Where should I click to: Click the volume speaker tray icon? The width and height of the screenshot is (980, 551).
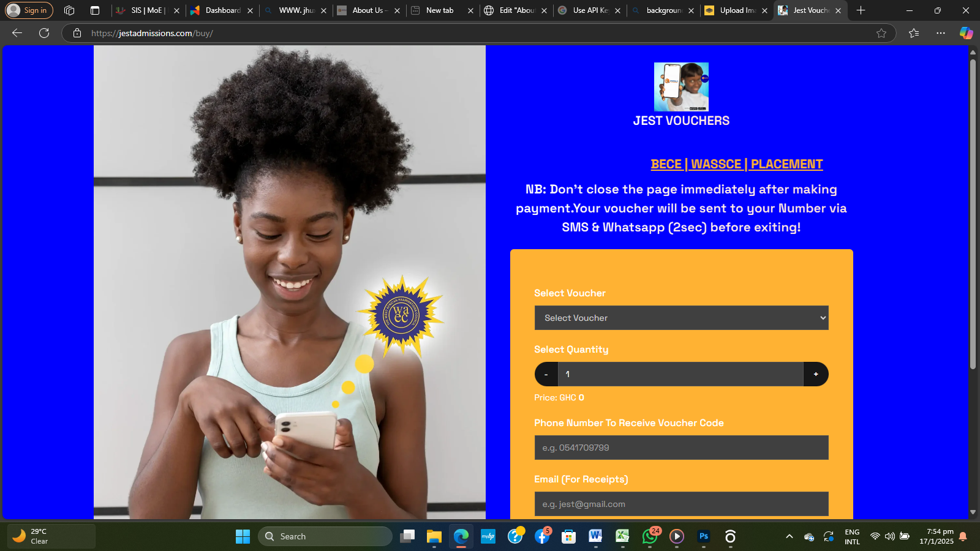coord(890,536)
